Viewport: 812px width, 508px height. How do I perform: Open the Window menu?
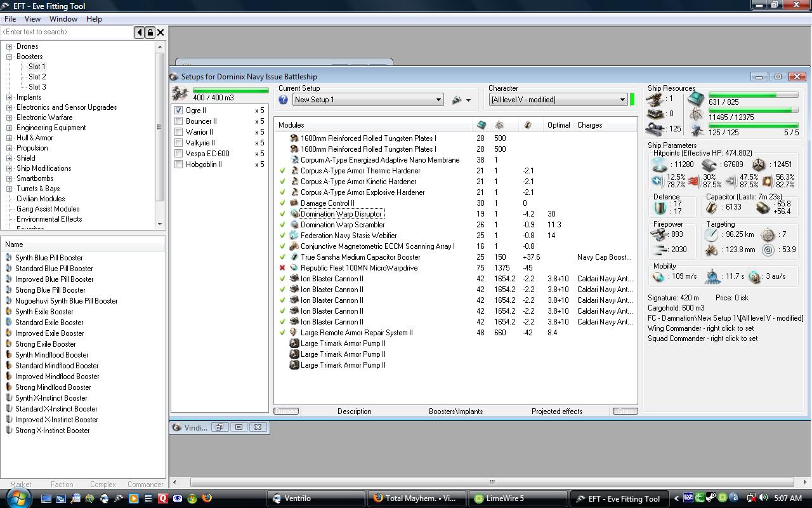pyautogui.click(x=63, y=19)
